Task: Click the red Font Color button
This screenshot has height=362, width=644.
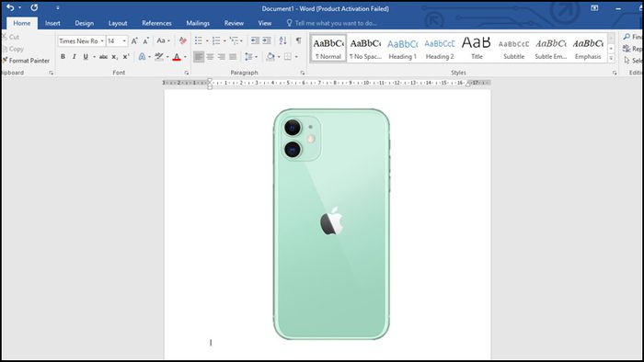Action: [177, 57]
